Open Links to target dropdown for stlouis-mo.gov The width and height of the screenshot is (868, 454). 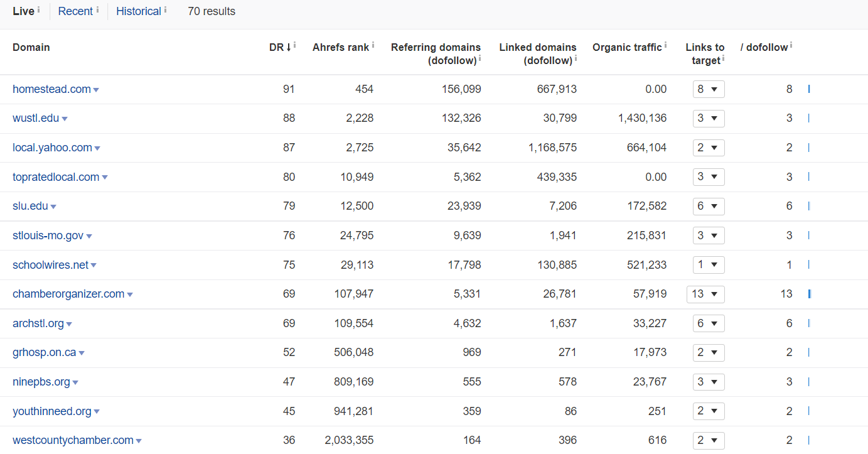709,235
